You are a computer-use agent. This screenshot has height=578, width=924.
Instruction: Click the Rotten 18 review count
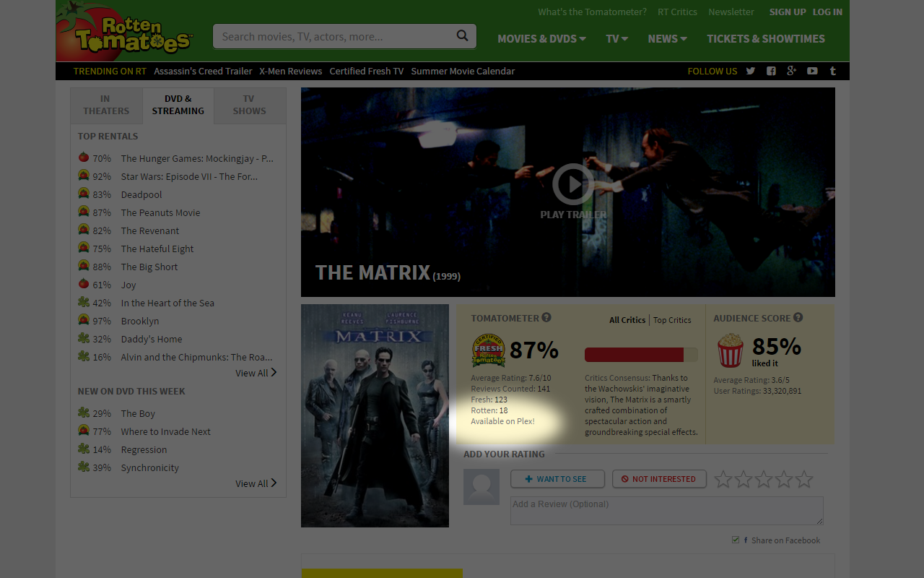pyautogui.click(x=489, y=410)
